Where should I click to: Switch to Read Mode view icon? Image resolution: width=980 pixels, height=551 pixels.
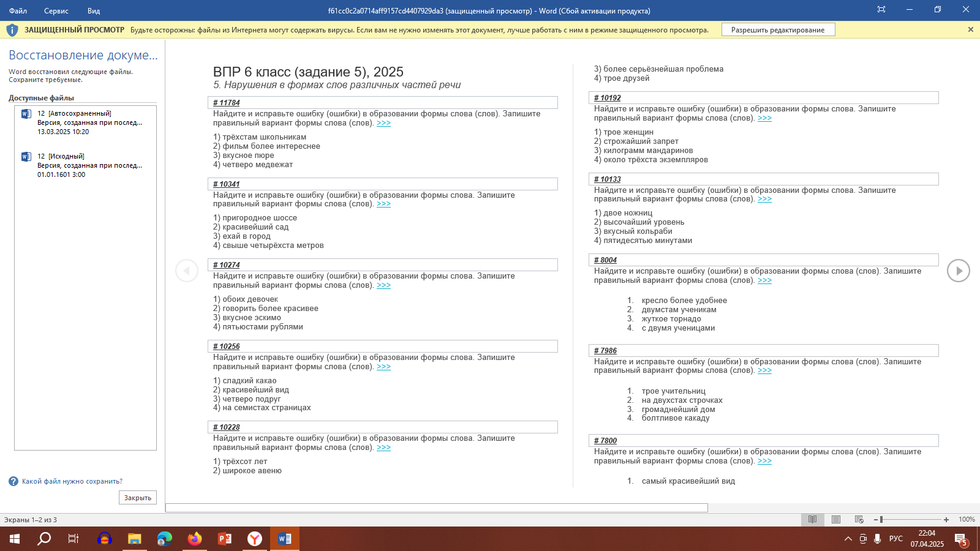[812, 519]
